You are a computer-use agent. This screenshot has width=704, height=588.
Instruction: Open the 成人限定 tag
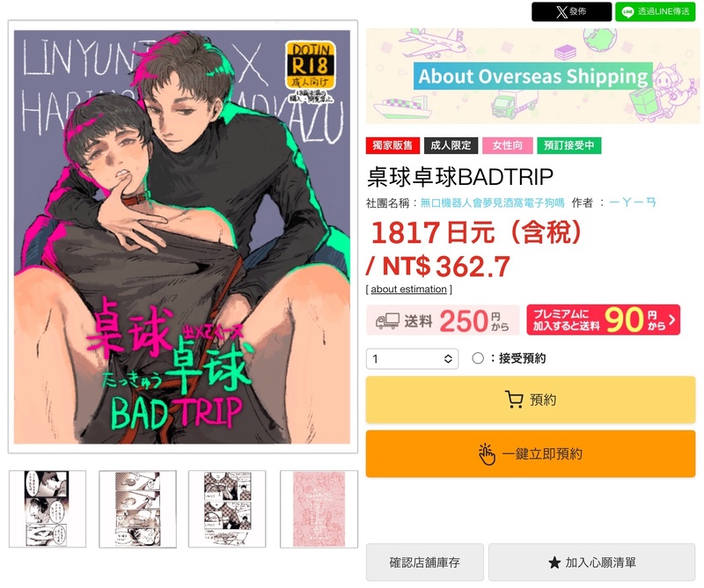click(x=451, y=145)
